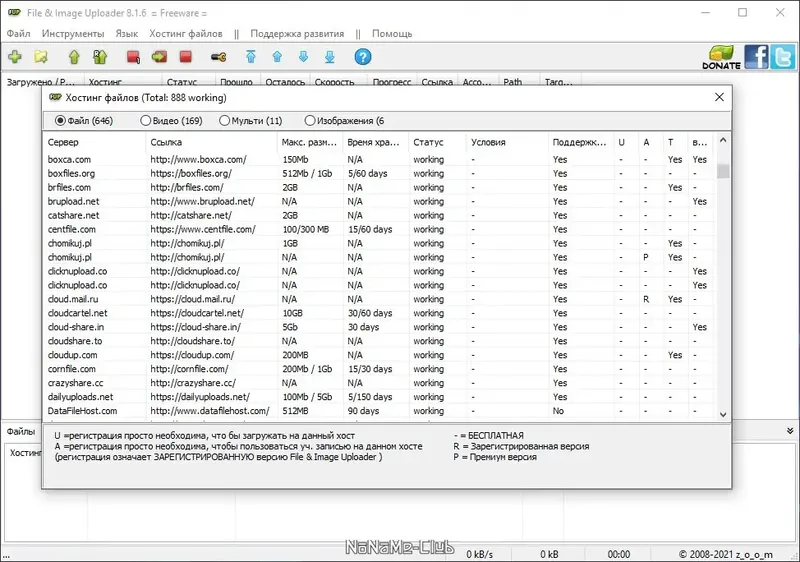The height and width of the screenshot is (562, 800).
Task: Select the crazyshare.cc server row
Action: click(x=378, y=383)
